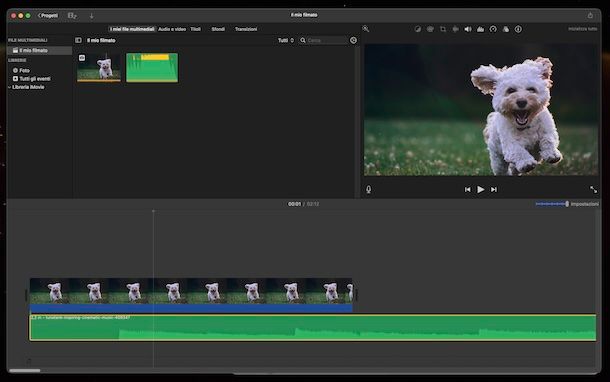Viewport: 610px width, 382px height.
Task: Switch to Audio e video tab
Action: click(172, 29)
